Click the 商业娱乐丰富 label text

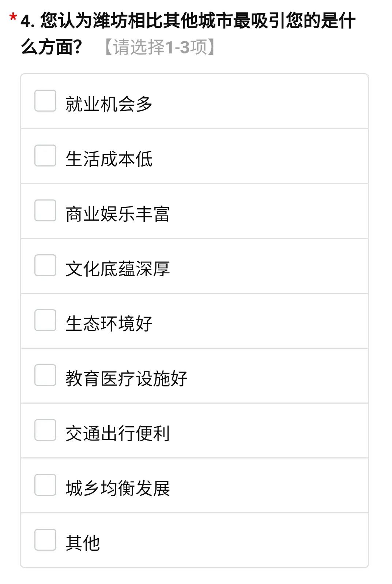coord(117,214)
